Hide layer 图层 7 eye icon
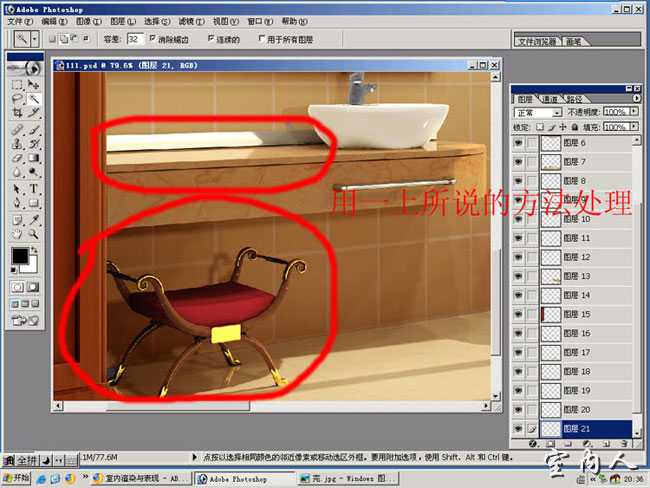The image size is (650, 488). click(518, 162)
